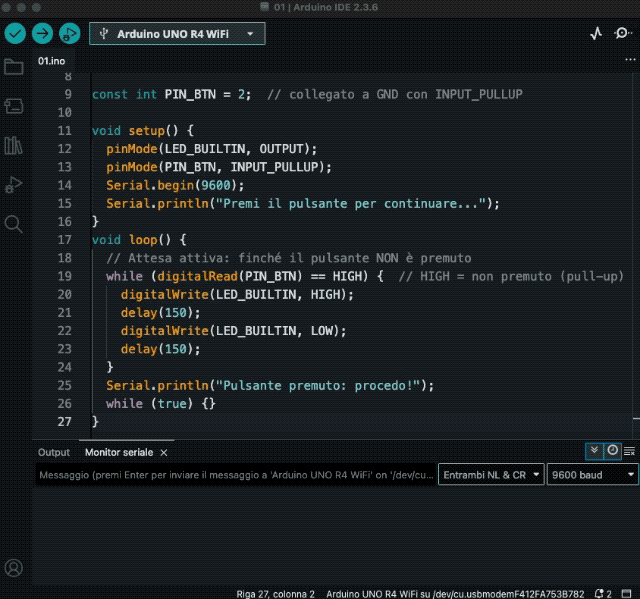Open the Entrambi NL & CR line ending dropdown
Image resolution: width=640 pixels, height=599 pixels.
492,475
